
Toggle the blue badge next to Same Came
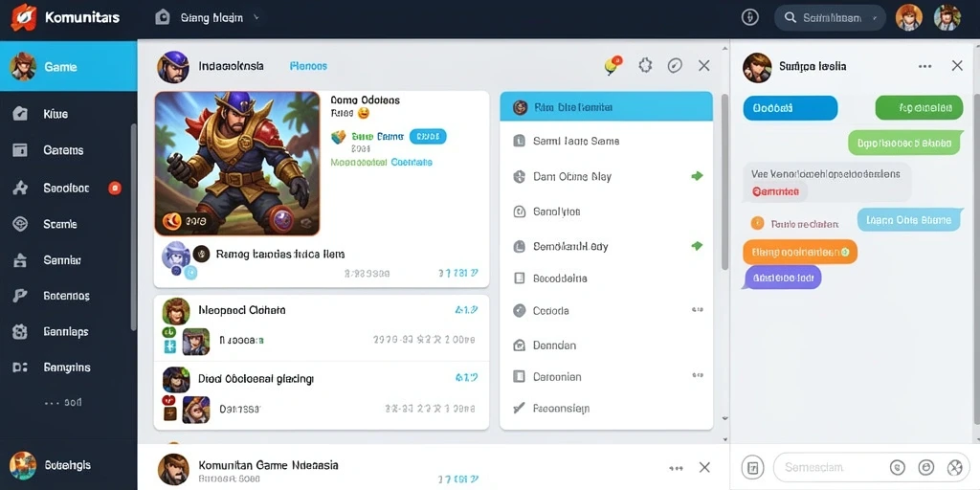coord(428,136)
